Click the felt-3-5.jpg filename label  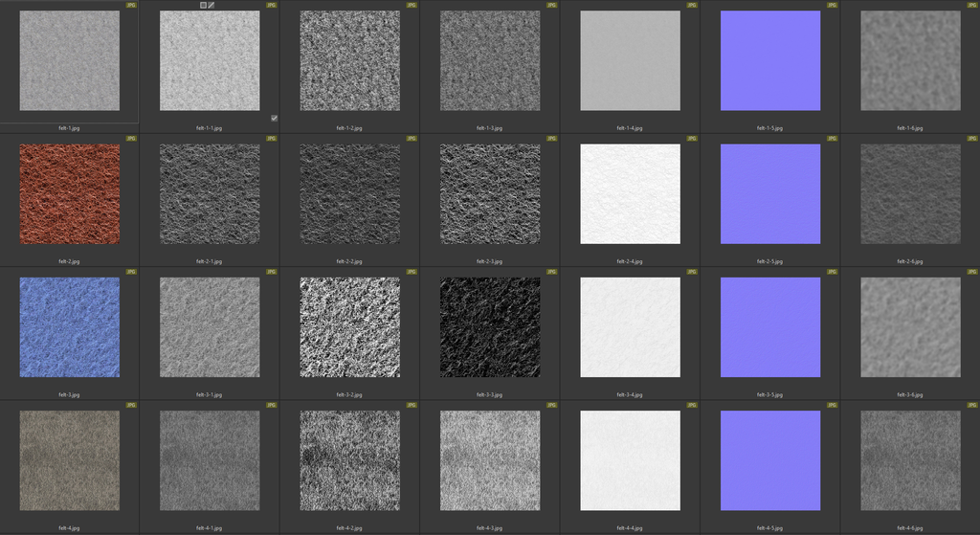pos(770,394)
